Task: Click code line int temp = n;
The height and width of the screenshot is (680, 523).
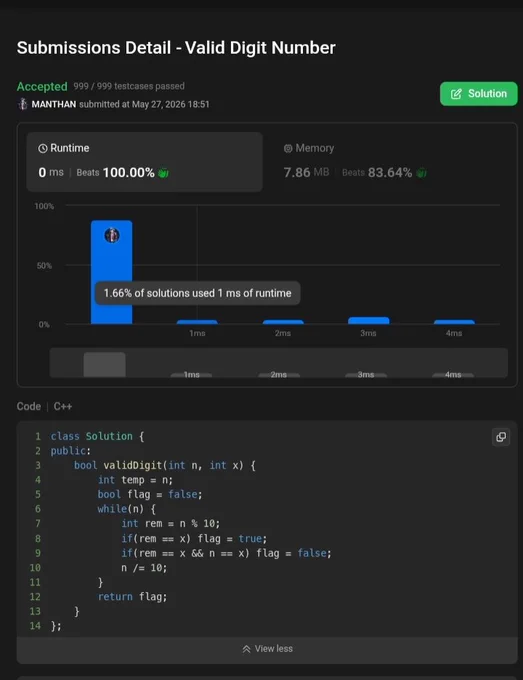Action: click(x=135, y=480)
